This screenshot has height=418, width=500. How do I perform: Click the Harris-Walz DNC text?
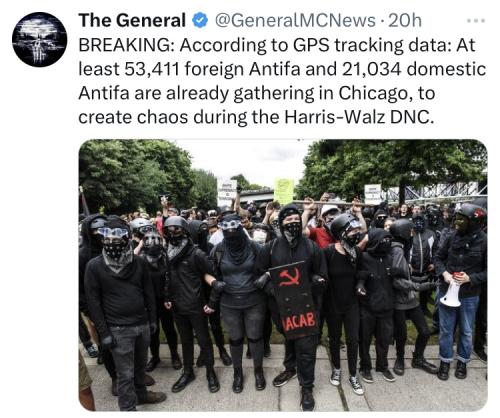[359, 117]
